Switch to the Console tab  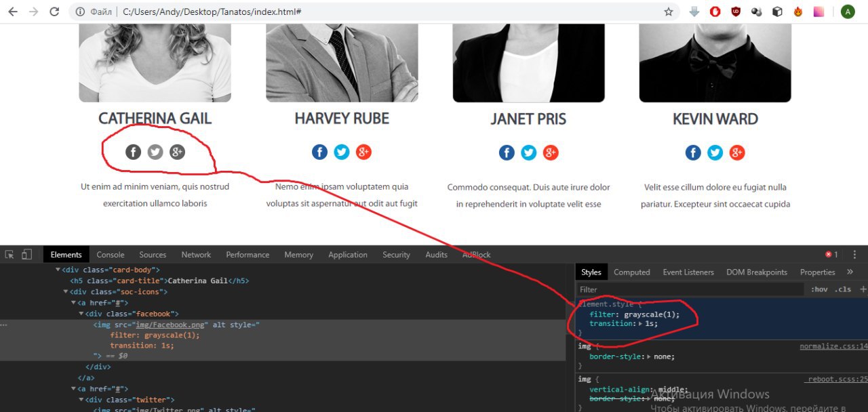(x=111, y=255)
